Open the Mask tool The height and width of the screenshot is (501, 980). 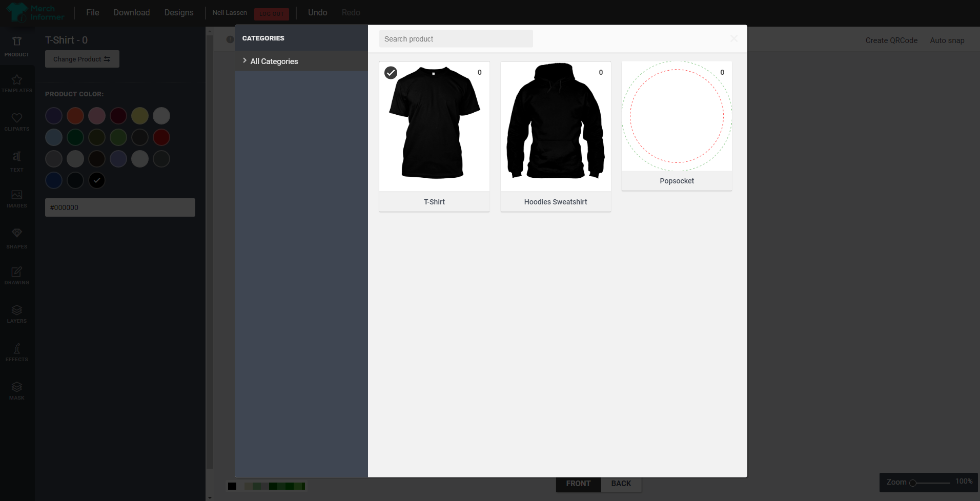(x=17, y=390)
